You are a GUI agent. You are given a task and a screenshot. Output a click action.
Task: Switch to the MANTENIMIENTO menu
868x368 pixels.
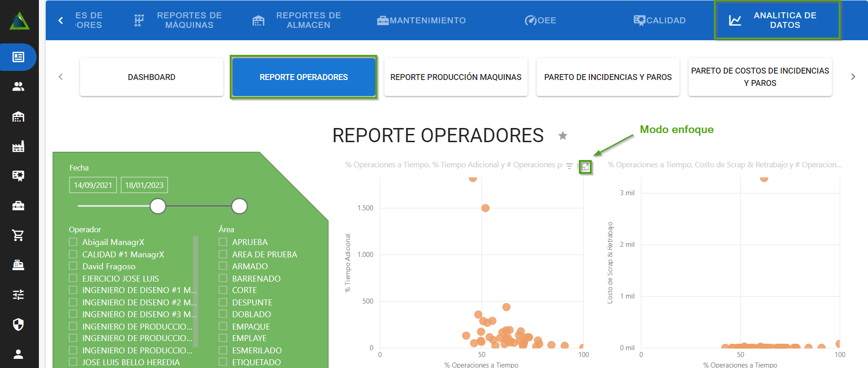coord(421,21)
